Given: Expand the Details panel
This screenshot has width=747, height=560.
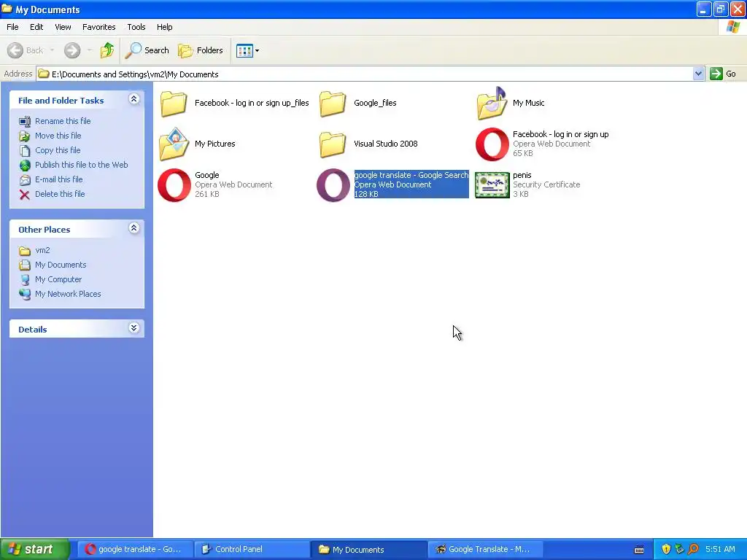Looking at the screenshot, I should tap(134, 328).
